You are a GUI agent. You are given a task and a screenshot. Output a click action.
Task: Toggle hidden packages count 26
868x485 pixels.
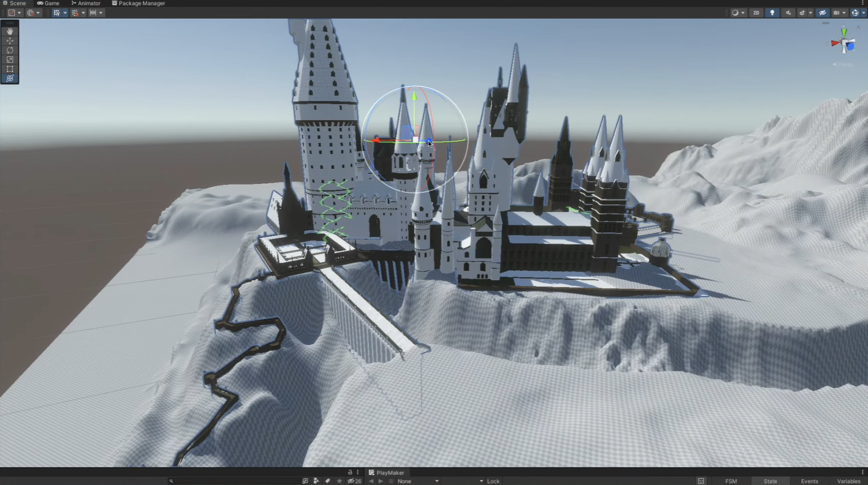tap(355, 481)
